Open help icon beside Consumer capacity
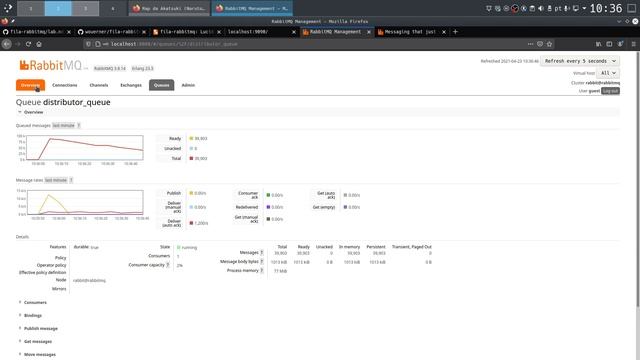The width and height of the screenshot is (640, 360). click(167, 265)
